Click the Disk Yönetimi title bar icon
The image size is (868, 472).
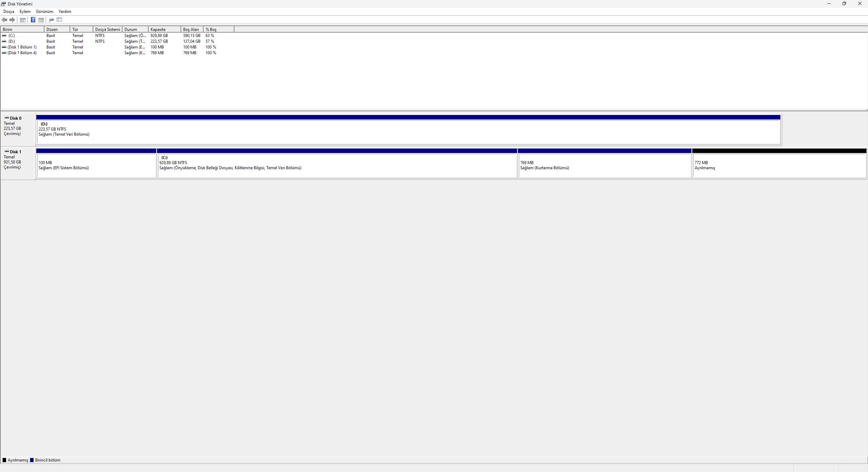[3, 4]
